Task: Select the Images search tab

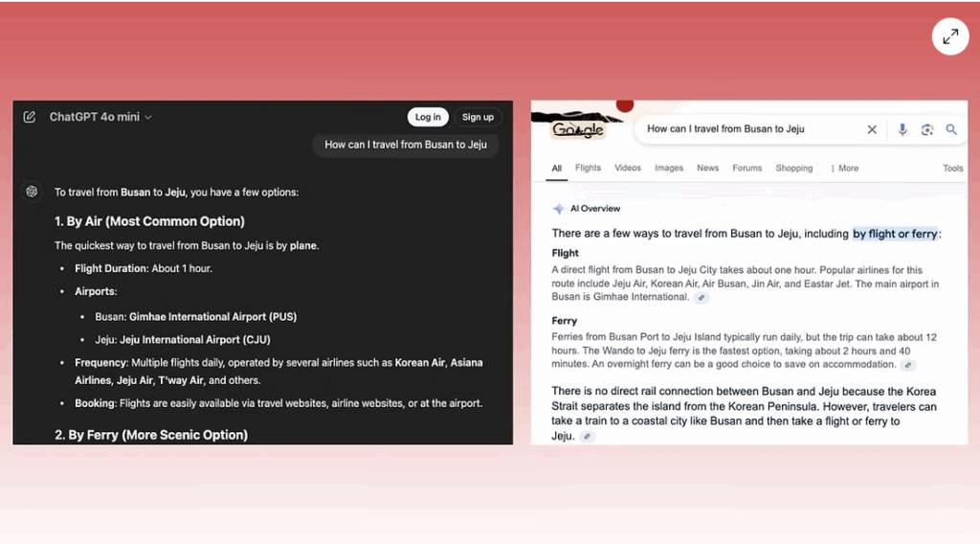Action: [669, 169]
